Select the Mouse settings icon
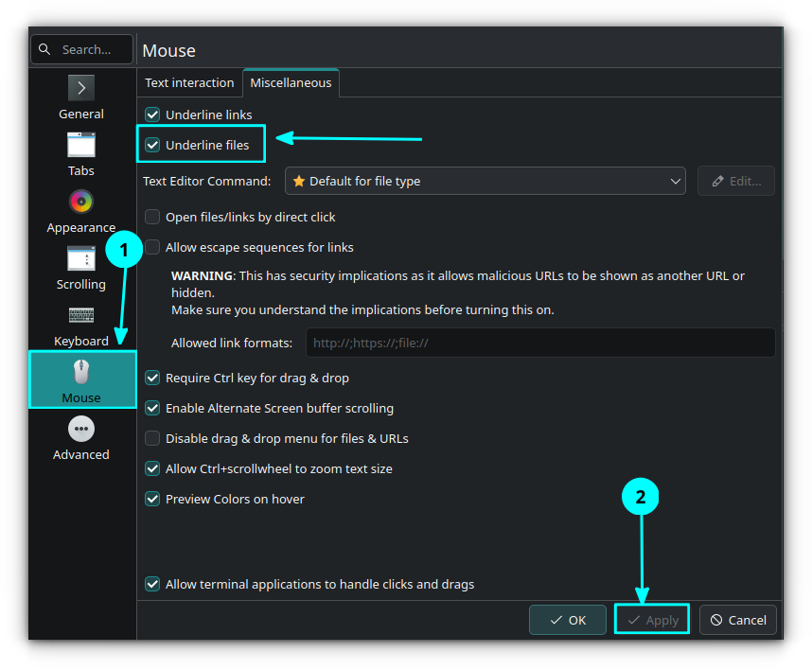Screen dimensions: 812x670 81,373
